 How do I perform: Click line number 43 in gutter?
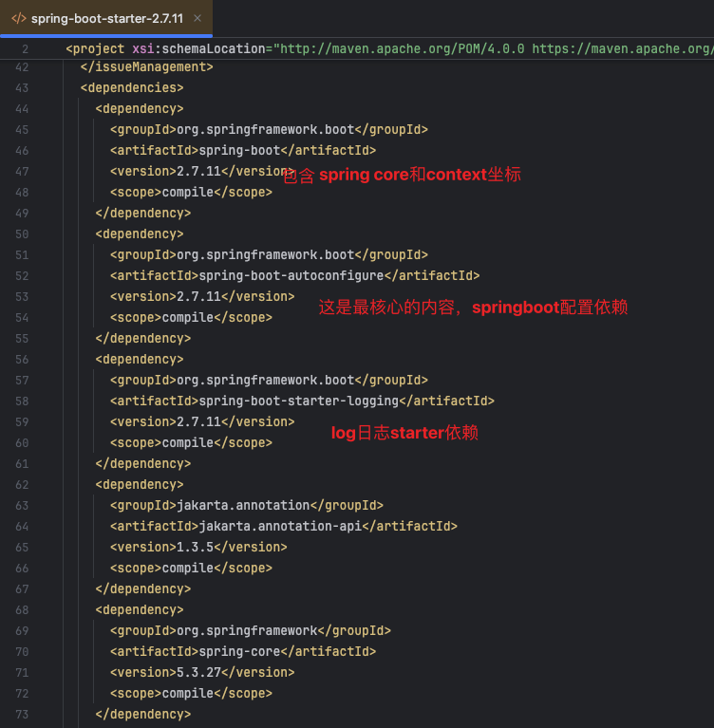pyautogui.click(x=22, y=87)
